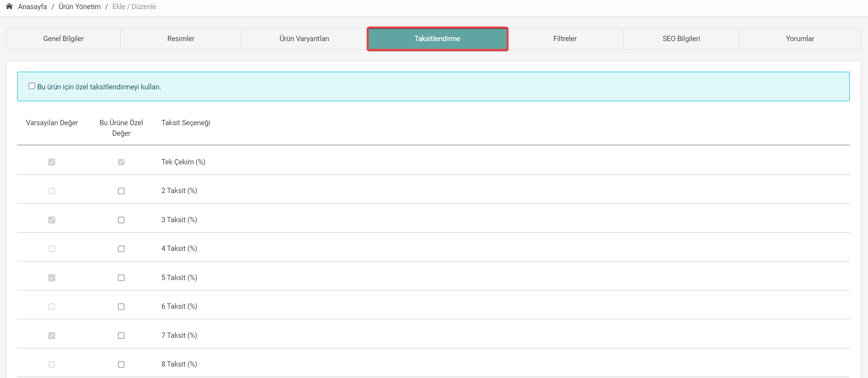Select the '8 Taksit (%)' row label
The width and height of the screenshot is (868, 378).
(179, 364)
